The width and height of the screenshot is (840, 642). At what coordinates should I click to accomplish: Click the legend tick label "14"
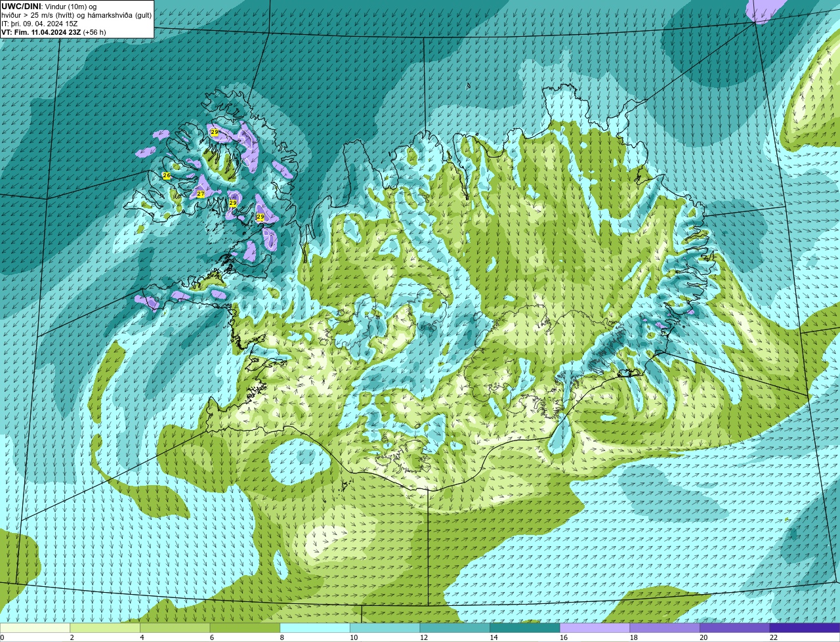493,637
